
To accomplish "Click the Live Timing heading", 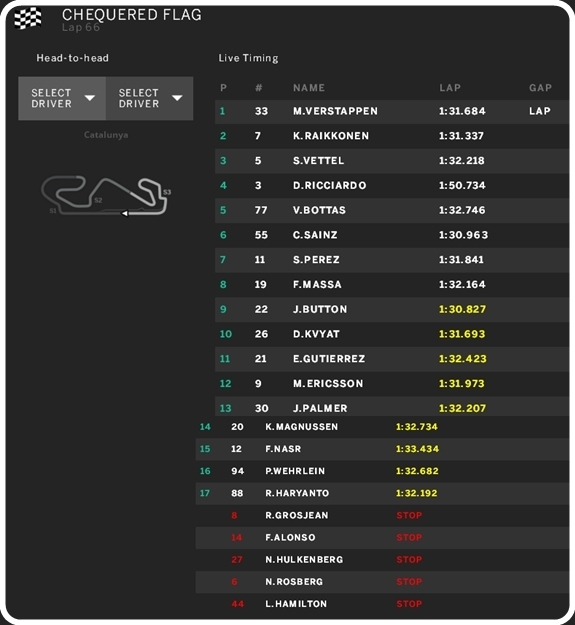I will [248, 58].
